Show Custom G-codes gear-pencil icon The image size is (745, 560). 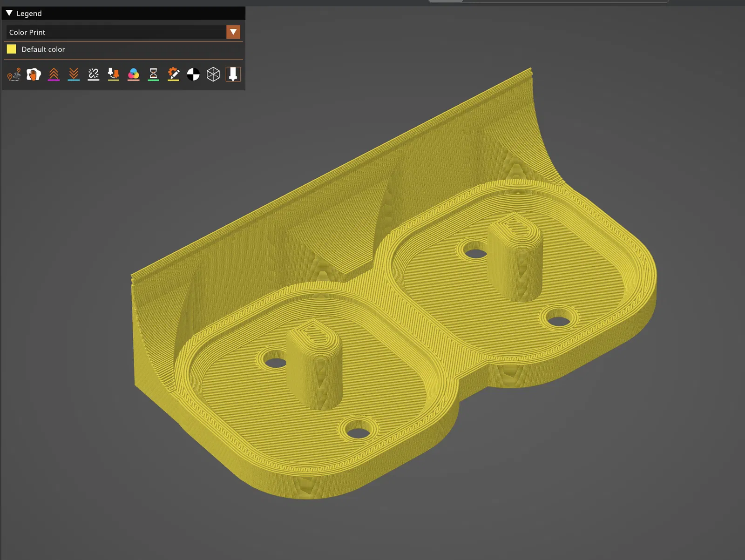[x=173, y=74]
